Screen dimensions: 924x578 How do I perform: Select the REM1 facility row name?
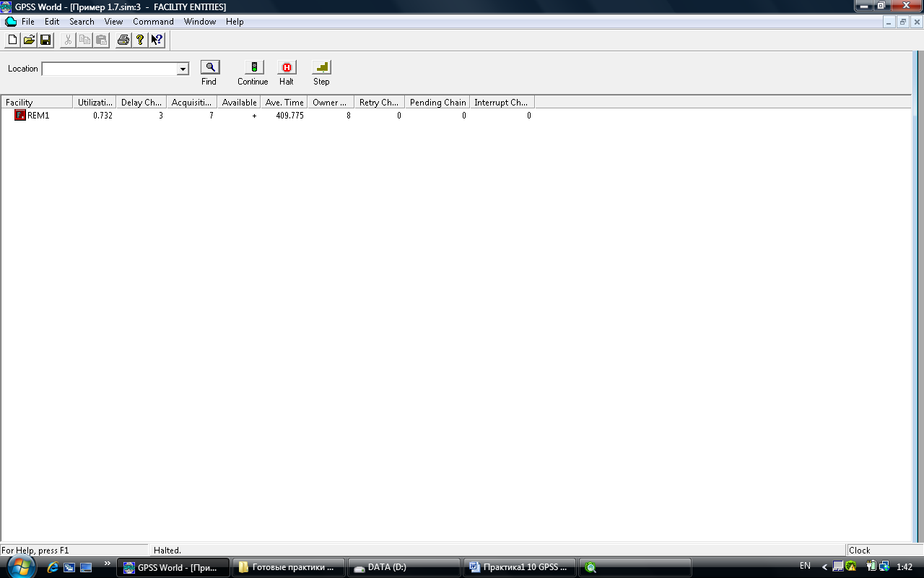[38, 116]
